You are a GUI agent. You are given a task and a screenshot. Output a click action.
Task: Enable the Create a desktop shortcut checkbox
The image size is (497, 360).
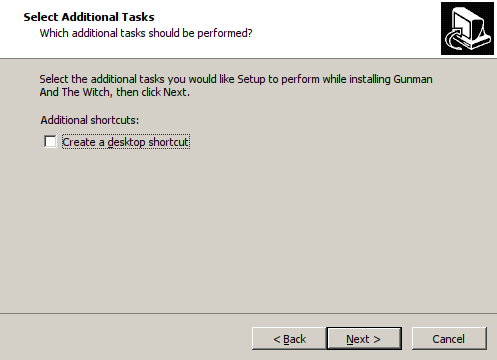[50, 142]
